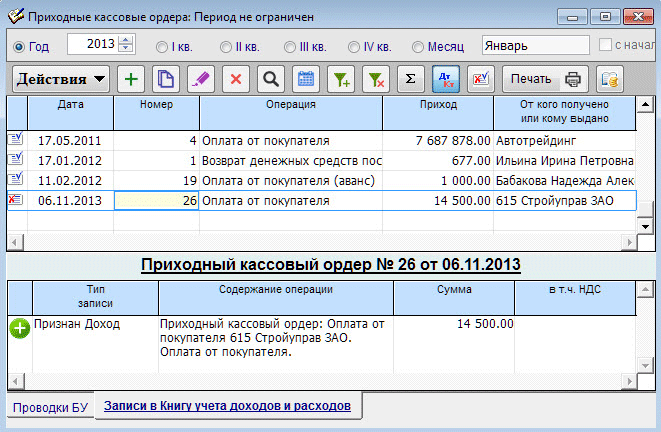The height and width of the screenshot is (432, 661).
Task: Edit the selected record with the pencil icon
Action: pos(201,79)
